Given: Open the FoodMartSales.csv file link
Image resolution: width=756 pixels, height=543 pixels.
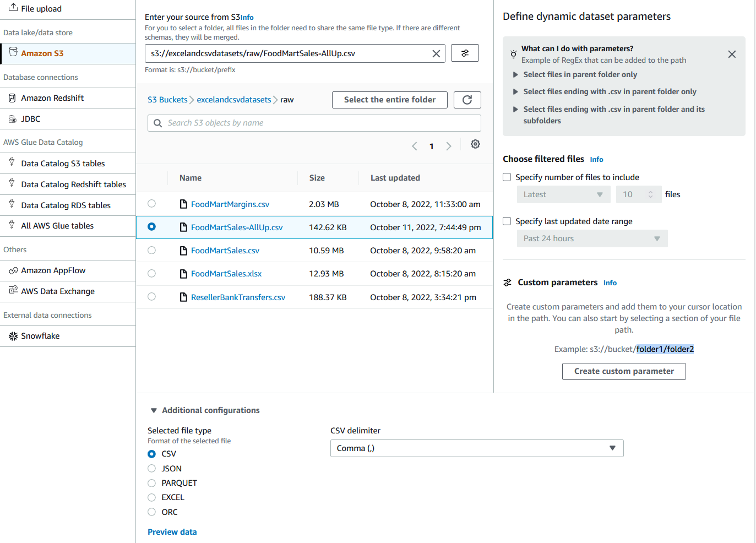Looking at the screenshot, I should point(225,251).
